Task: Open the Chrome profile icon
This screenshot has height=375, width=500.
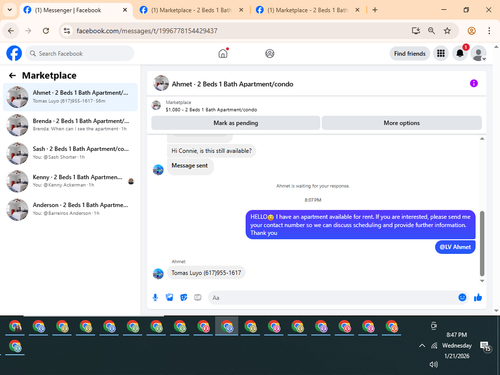Action: tap(471, 31)
